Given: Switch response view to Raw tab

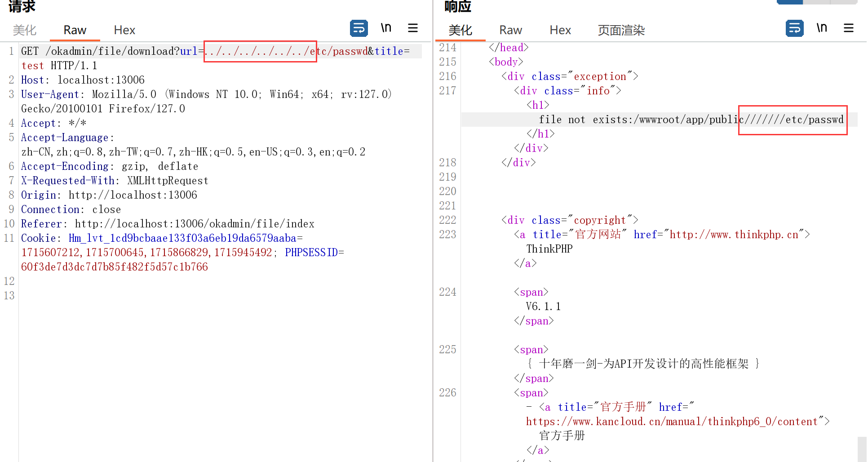Looking at the screenshot, I should click(510, 30).
